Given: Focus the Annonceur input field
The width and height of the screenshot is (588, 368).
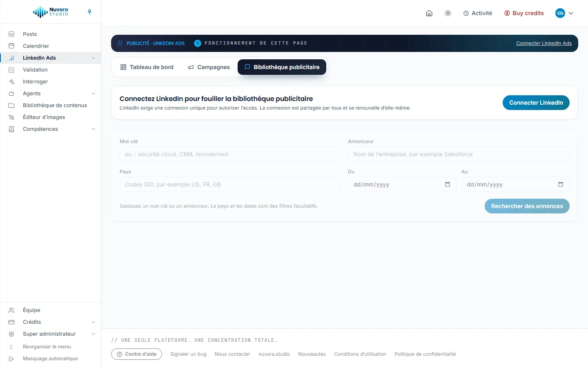Looking at the screenshot, I should click(x=459, y=154).
